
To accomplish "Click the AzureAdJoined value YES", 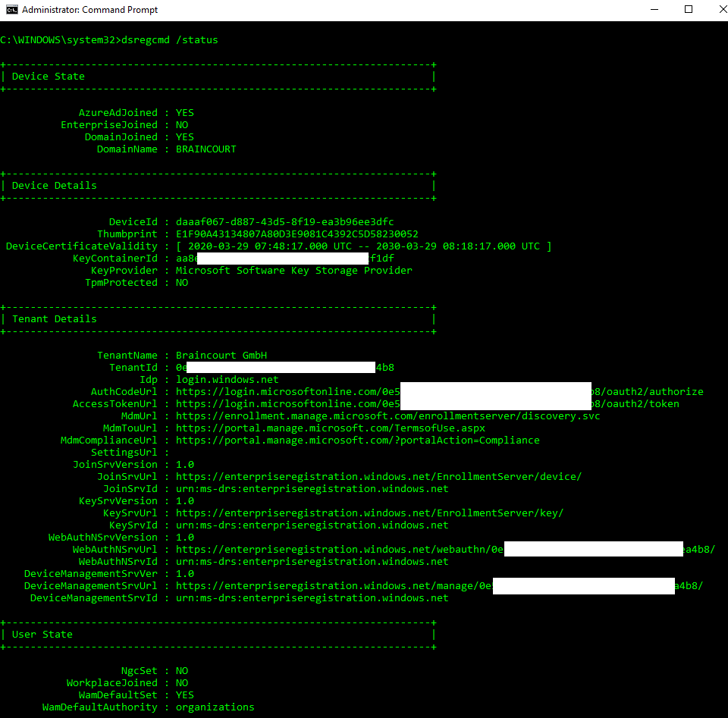I will 185,113.
